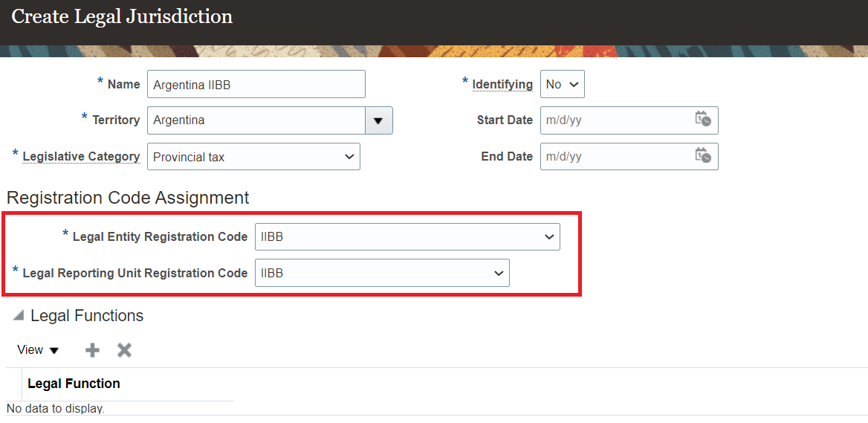The image size is (868, 423).
Task: Open the View menu
Action: [38, 350]
